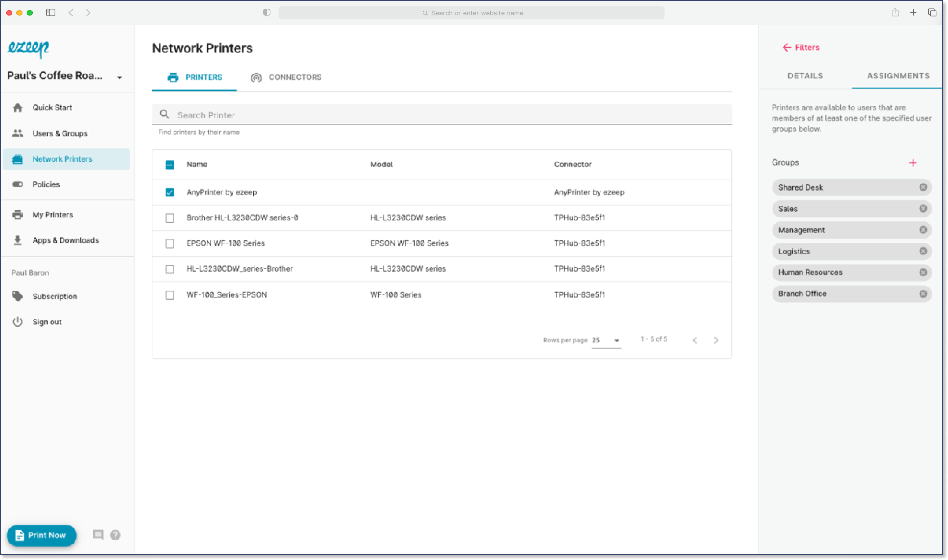Click the Sign out power icon
The width and height of the screenshot is (948, 560).
click(17, 322)
